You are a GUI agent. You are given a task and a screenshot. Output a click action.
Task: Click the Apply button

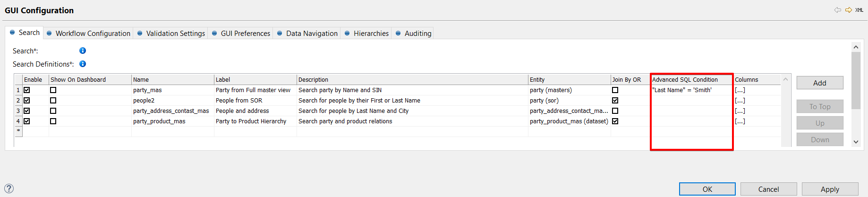[830, 189]
